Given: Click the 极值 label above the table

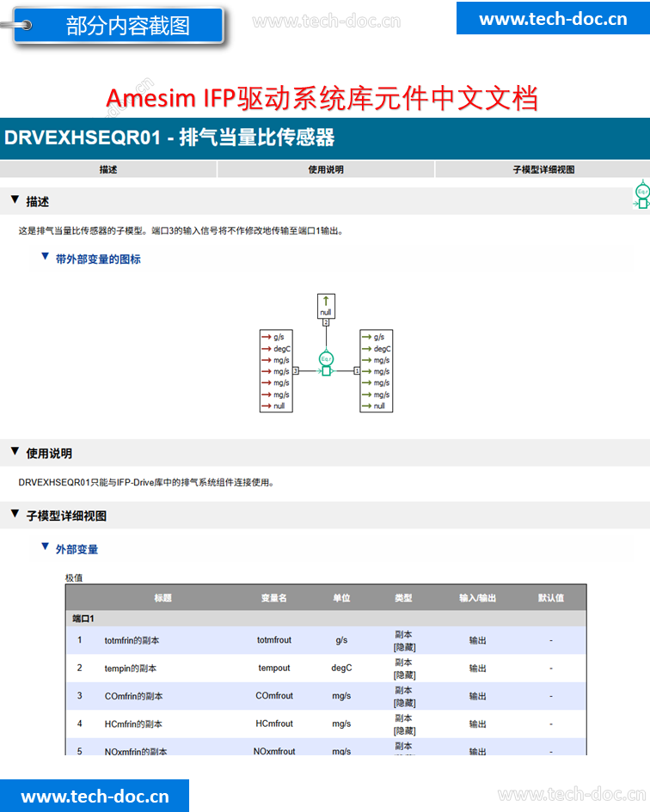Looking at the screenshot, I should [74, 577].
